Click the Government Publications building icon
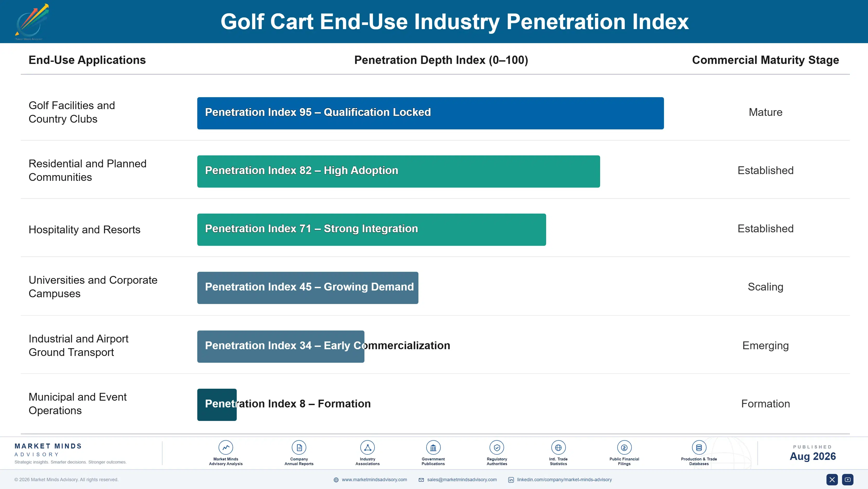 pyautogui.click(x=433, y=447)
